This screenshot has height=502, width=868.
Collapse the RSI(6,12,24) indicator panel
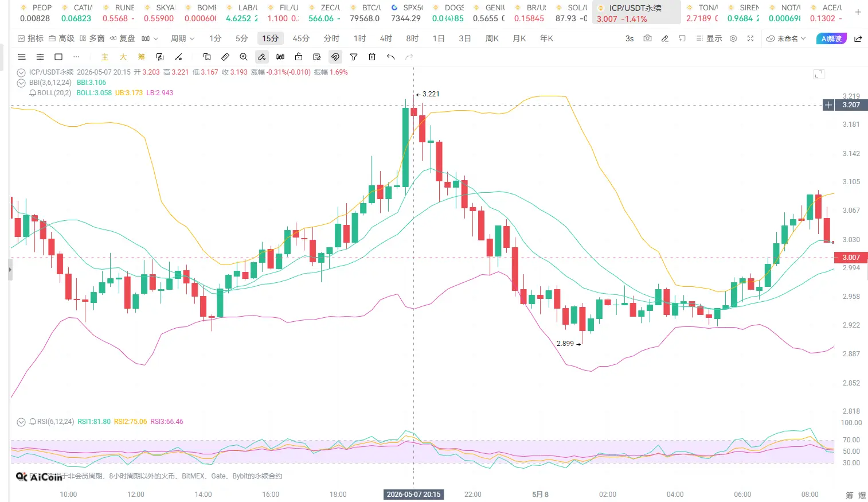(21, 422)
